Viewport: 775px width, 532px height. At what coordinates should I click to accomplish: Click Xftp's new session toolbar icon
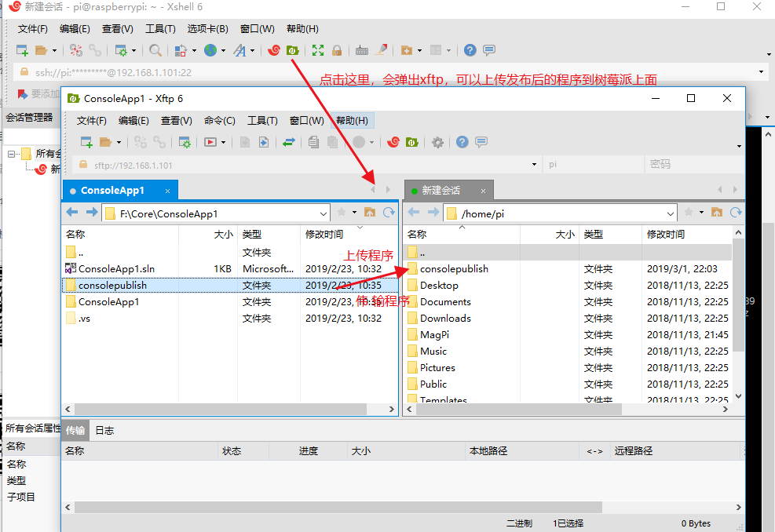[x=86, y=142]
